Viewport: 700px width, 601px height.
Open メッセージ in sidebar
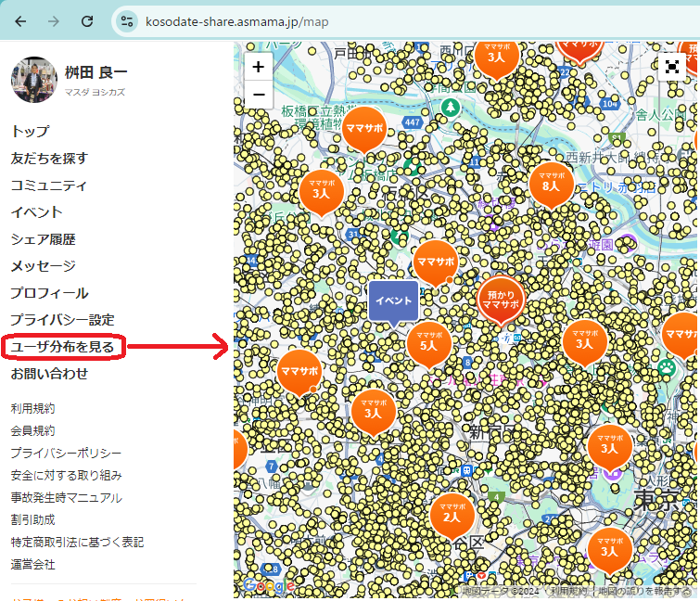point(43,266)
